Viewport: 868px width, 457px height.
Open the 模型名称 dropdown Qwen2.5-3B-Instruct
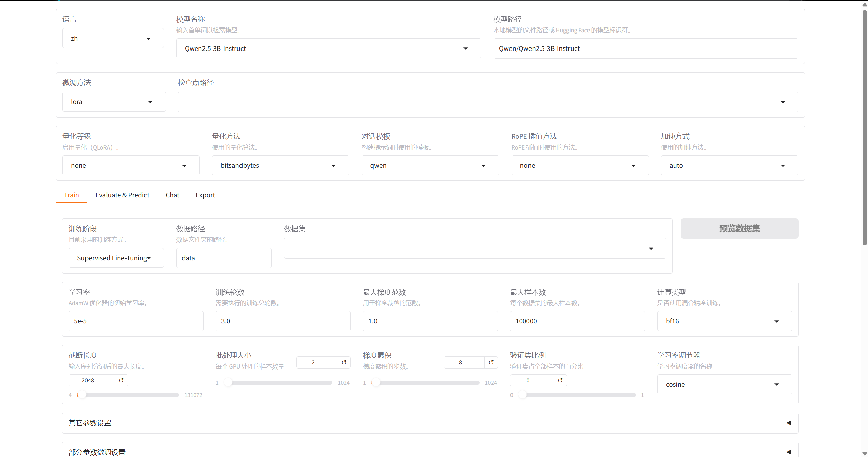pos(328,48)
